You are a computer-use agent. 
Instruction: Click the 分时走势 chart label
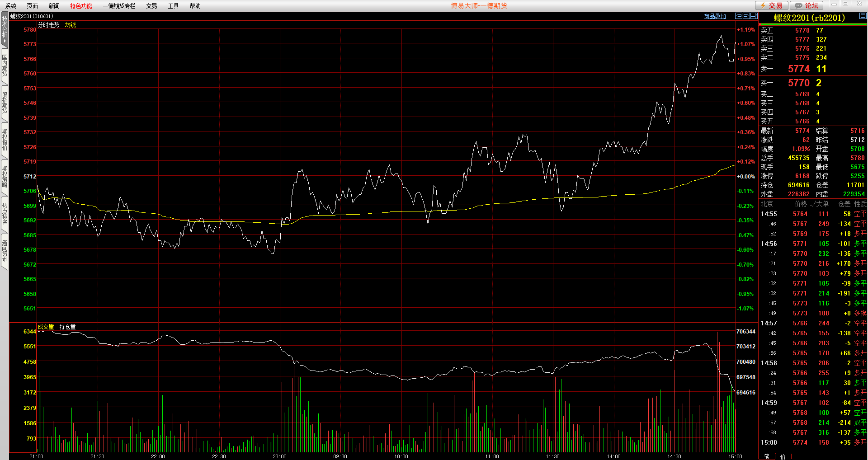[49, 25]
